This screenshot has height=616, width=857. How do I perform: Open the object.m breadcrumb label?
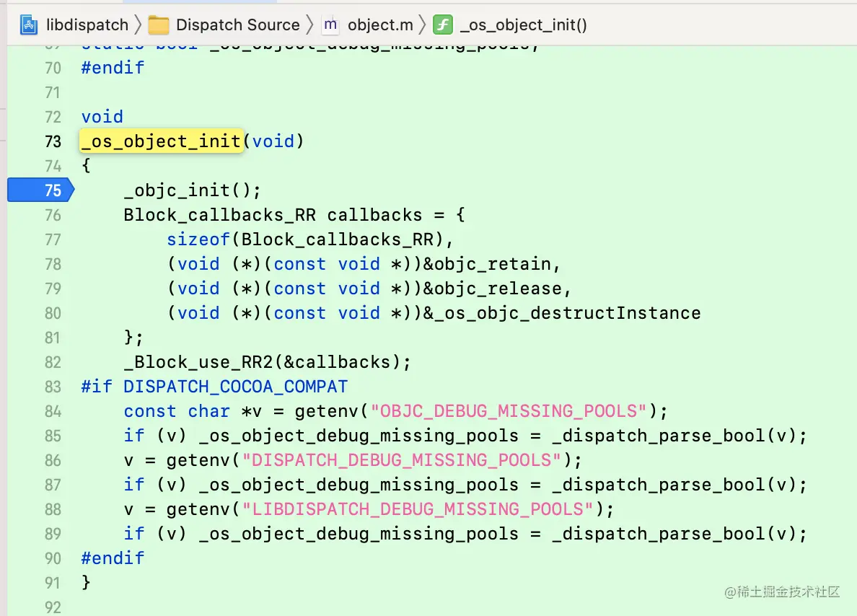click(380, 25)
